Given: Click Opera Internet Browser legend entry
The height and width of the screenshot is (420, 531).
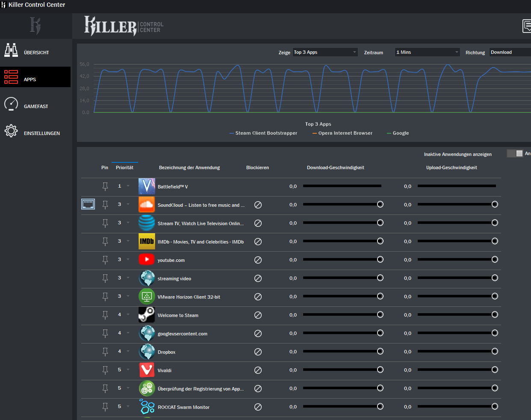Looking at the screenshot, I should [342, 133].
